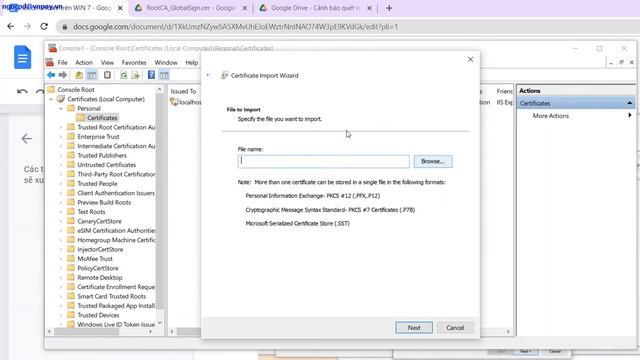Select the Trusted Devices folder

pos(98,315)
